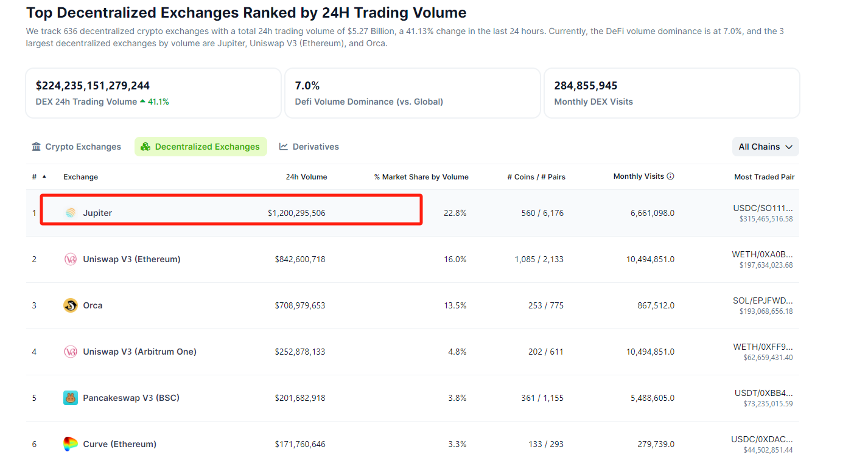Open the Jupiter exchange link
Image resolution: width=868 pixels, height=455 pixels.
click(x=97, y=213)
